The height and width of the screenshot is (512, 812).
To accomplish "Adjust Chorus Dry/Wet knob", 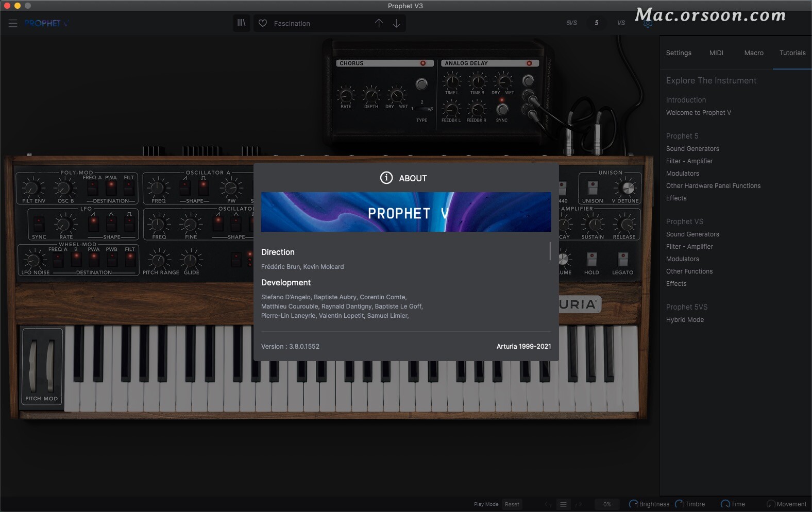I will click(x=396, y=95).
